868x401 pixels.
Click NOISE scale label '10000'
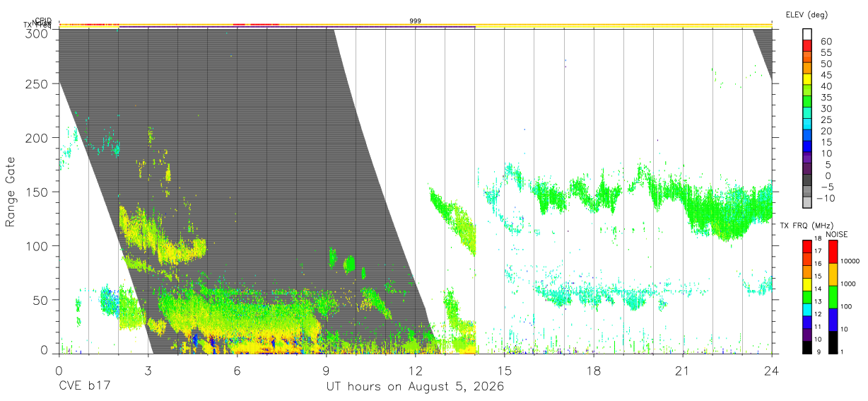pos(851,262)
